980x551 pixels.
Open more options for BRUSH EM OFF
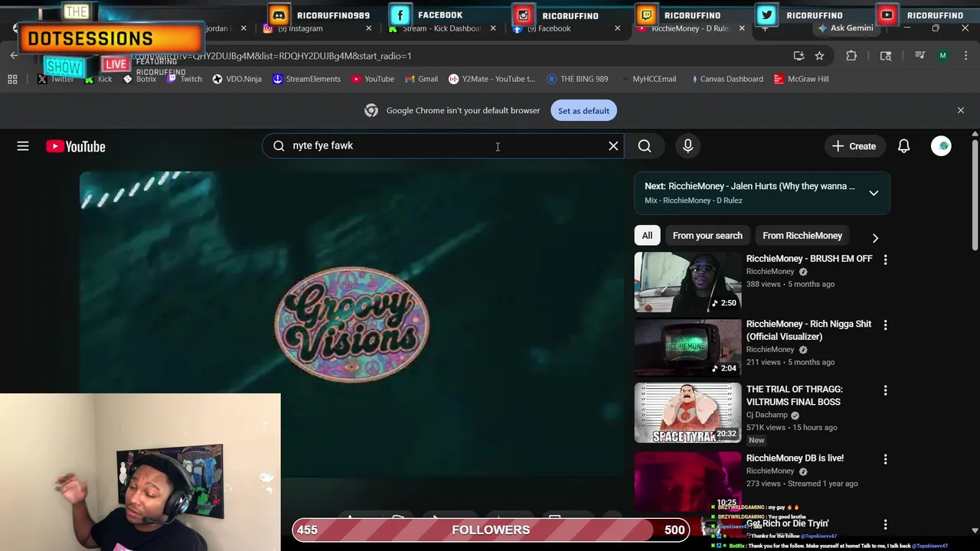point(885,260)
